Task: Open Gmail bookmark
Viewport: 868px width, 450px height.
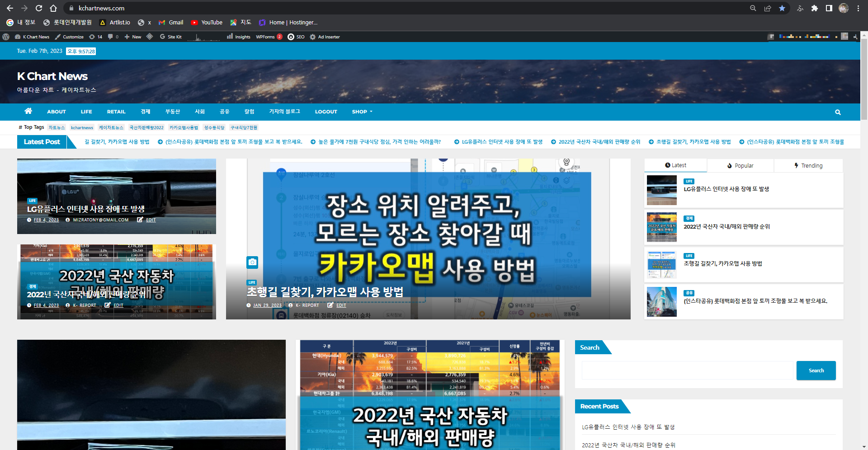Action: 171,22
